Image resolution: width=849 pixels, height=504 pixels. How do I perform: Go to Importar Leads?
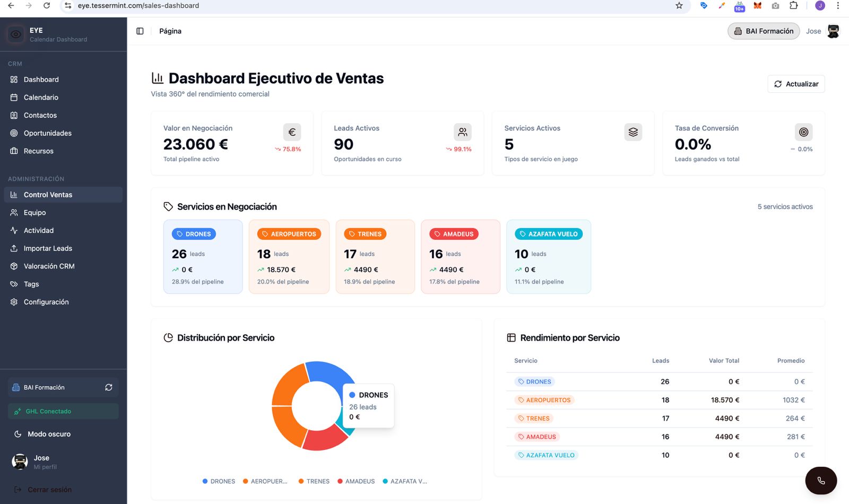tap(64, 248)
